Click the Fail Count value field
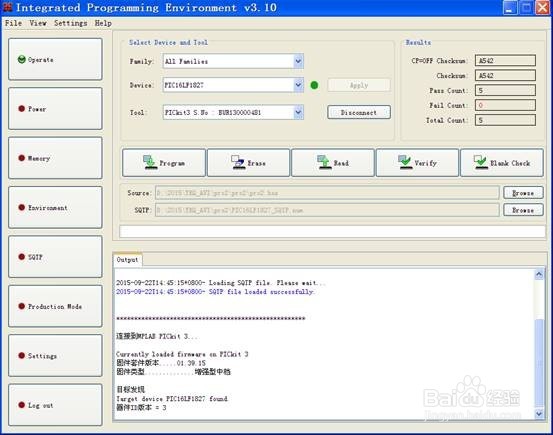 [x=505, y=105]
